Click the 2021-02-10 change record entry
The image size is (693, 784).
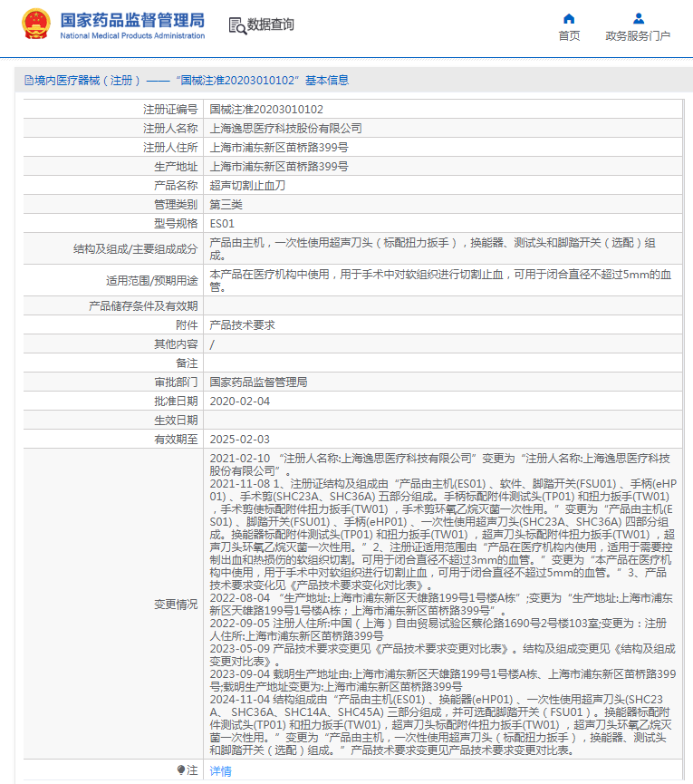pos(440,464)
